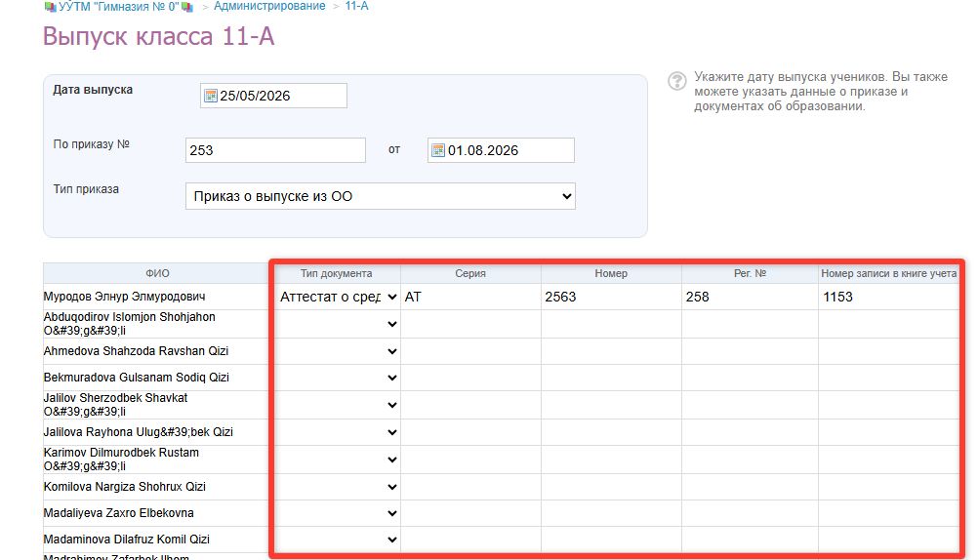Screen dimensions: 978x560
Task: Click Номер field for Karimov Dilmurodbek
Action: (x=611, y=460)
